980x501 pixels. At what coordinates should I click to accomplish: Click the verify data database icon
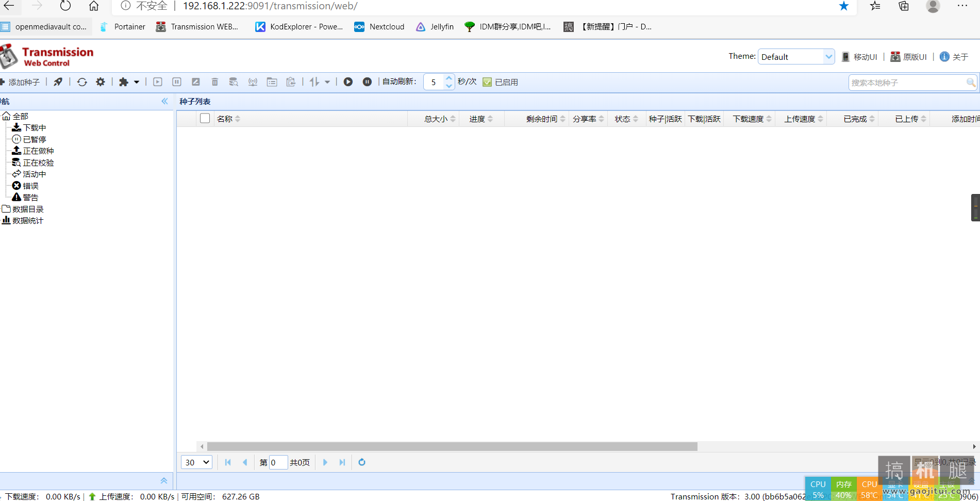[x=234, y=82]
